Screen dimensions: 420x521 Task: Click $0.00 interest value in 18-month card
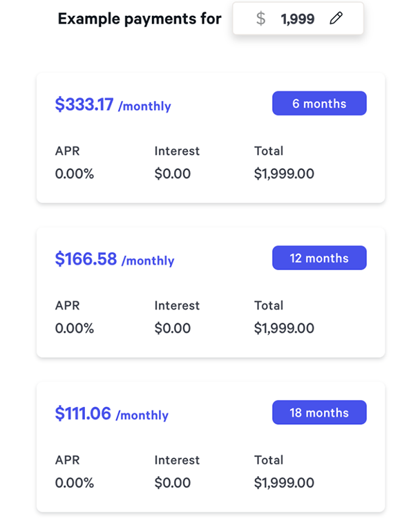tap(173, 482)
